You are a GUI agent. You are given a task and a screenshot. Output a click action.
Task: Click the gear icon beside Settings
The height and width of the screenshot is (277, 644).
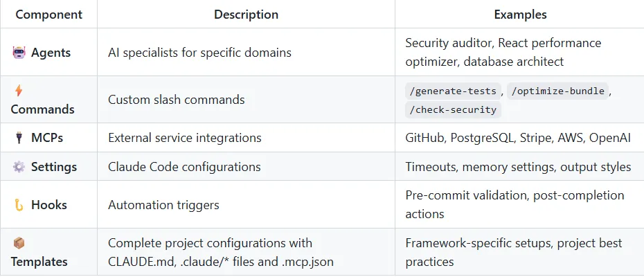[19, 167]
